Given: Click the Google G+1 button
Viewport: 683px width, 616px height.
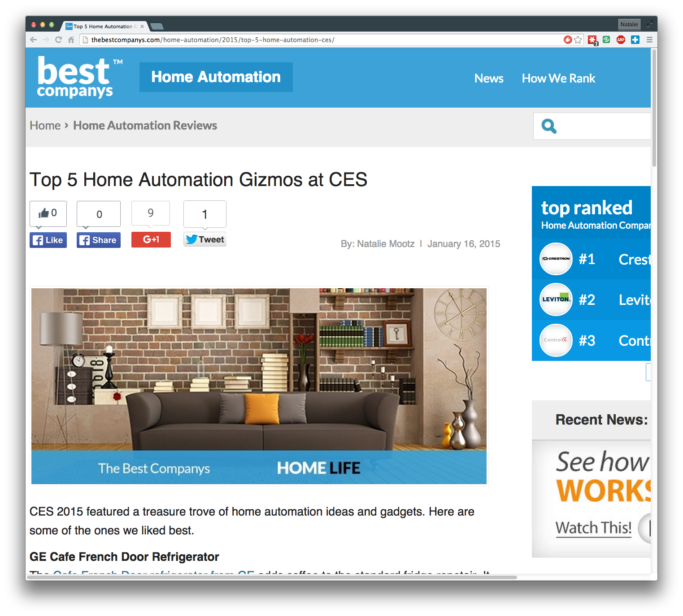Looking at the screenshot, I should coord(151,239).
